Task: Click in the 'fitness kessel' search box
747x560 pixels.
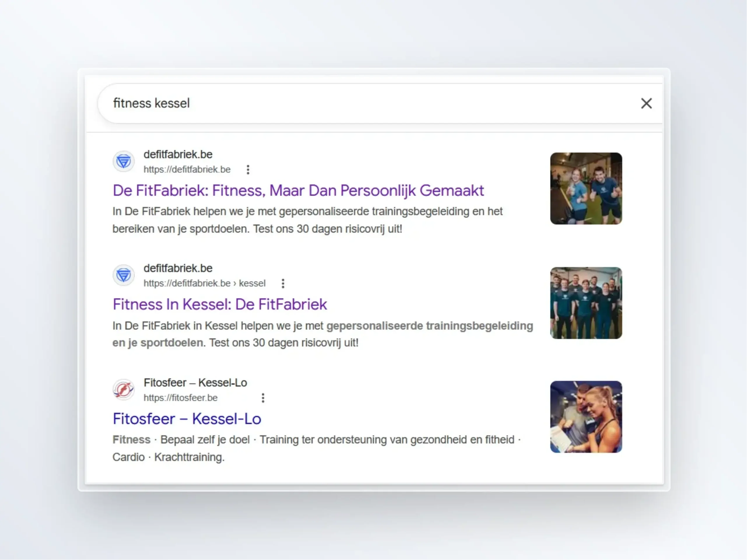Action: [x=338, y=103]
